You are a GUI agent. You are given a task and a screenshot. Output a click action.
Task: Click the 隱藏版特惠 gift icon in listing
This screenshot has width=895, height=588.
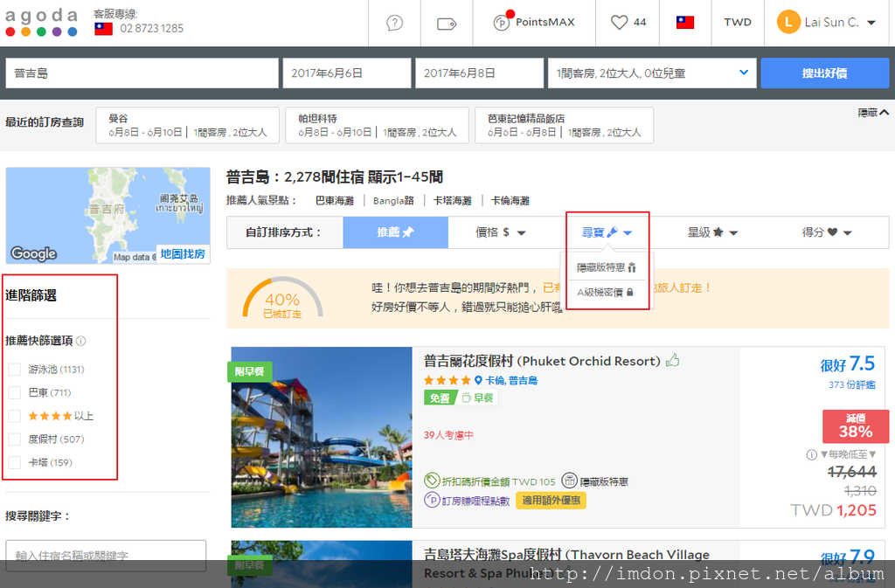pyautogui.click(x=569, y=481)
